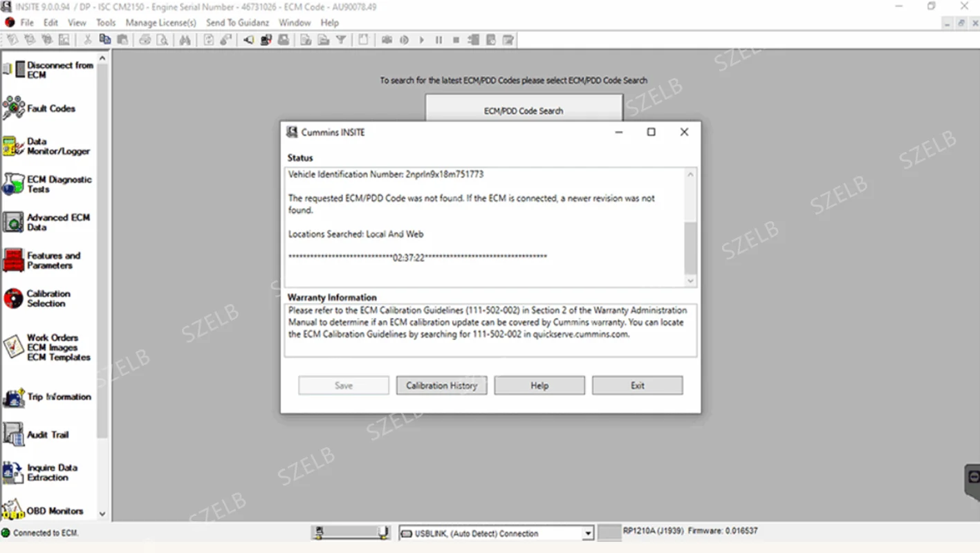Click the Warranty Information paragraph text

pyautogui.click(x=488, y=322)
